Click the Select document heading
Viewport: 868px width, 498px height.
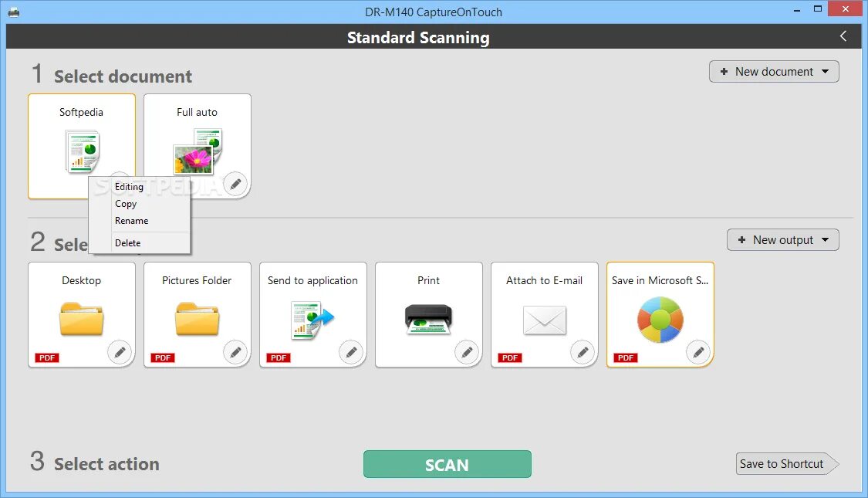point(123,76)
